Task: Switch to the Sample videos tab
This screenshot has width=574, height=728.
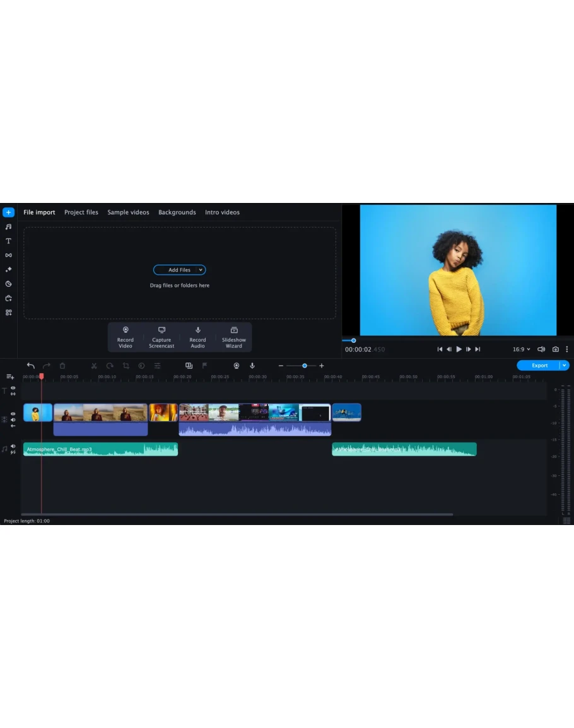Action: [128, 212]
